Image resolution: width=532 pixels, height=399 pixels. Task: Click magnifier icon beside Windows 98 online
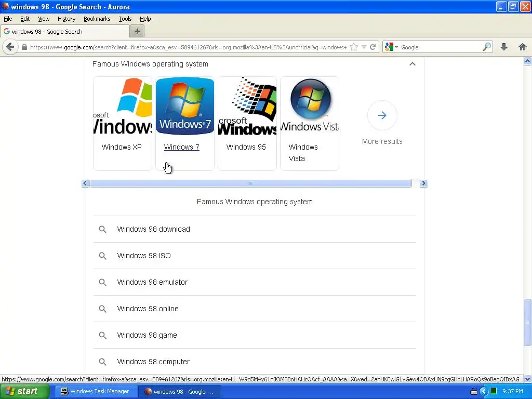tap(102, 309)
